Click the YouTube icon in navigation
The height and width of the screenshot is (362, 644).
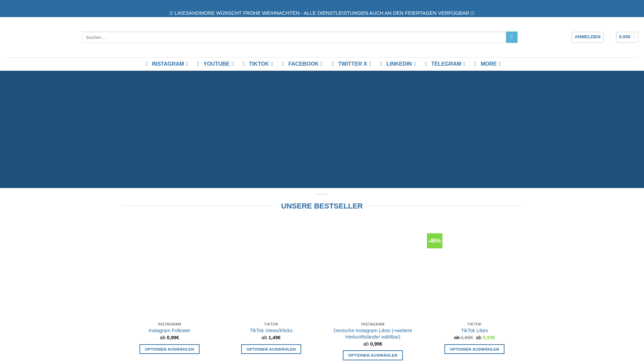click(x=198, y=64)
